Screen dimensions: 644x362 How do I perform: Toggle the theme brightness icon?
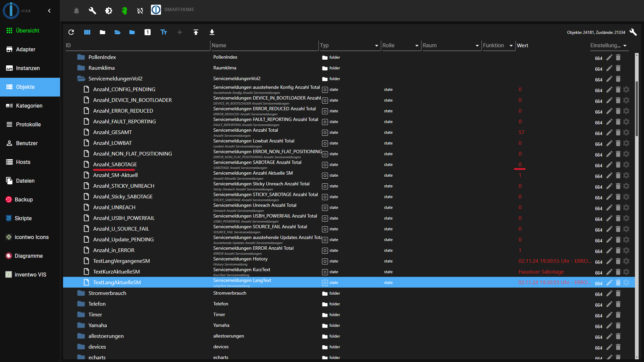109,11
